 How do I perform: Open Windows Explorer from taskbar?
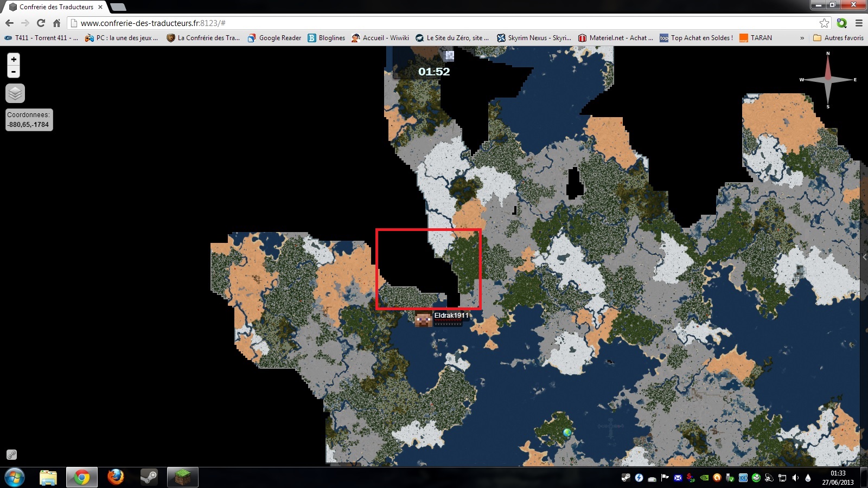pos(48,478)
